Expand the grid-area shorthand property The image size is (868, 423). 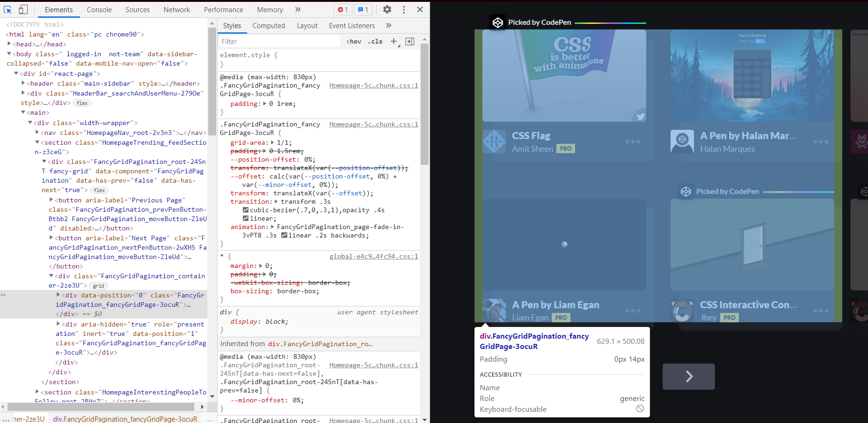273,143
